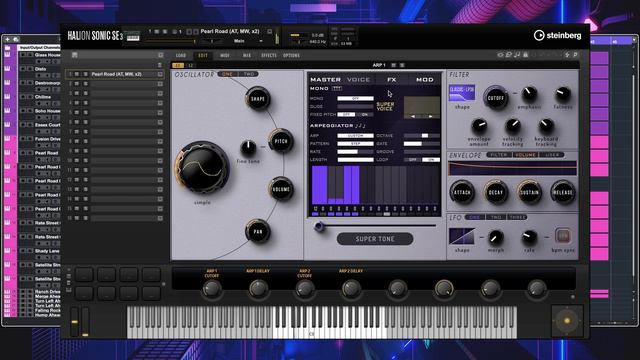Click the XY sphere control pad

pyautogui.click(x=567, y=320)
